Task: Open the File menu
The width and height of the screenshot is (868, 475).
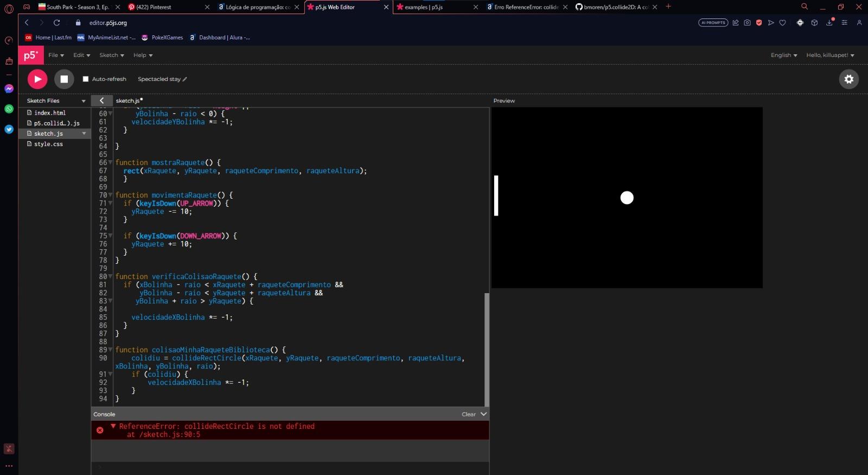Action: (56, 55)
